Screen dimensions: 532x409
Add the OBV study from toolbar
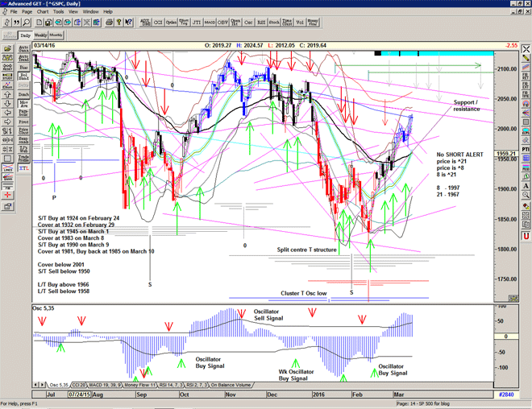click(x=216, y=24)
